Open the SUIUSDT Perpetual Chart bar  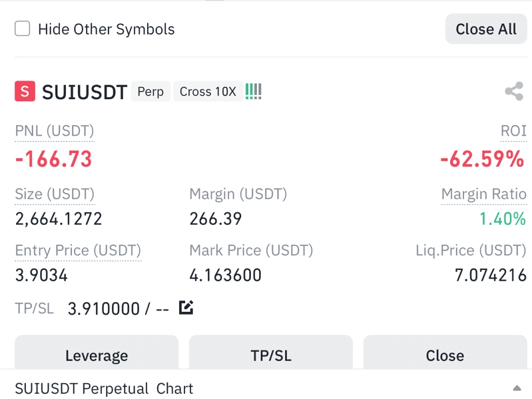point(266,387)
